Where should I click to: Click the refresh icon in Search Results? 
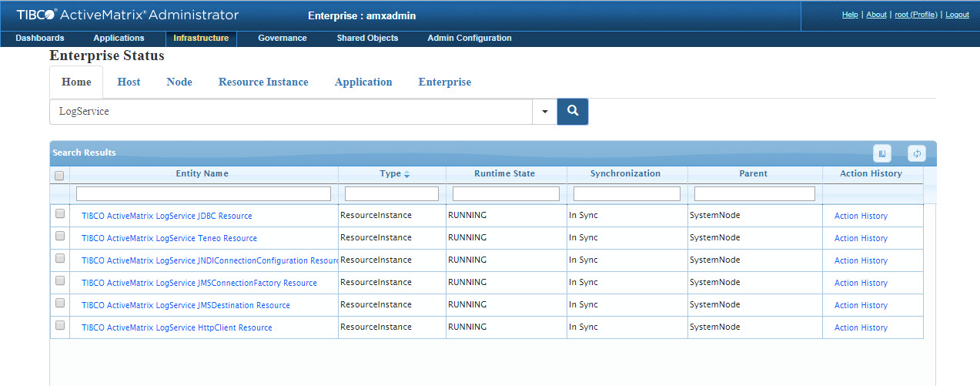point(916,153)
